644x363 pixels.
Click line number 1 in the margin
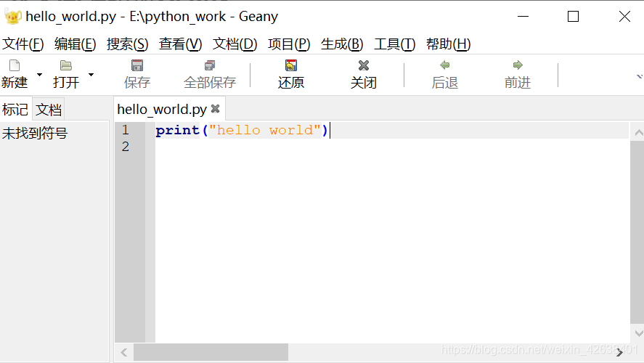[x=126, y=130]
